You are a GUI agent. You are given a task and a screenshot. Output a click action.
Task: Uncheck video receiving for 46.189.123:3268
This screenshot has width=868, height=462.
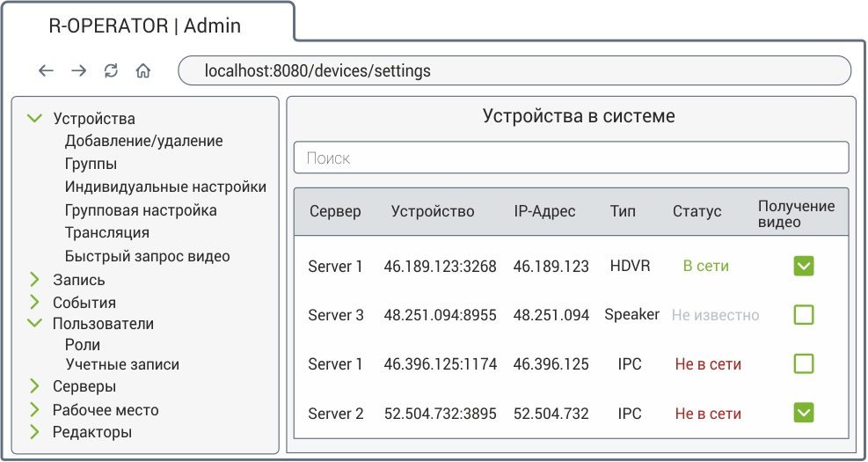tap(803, 266)
